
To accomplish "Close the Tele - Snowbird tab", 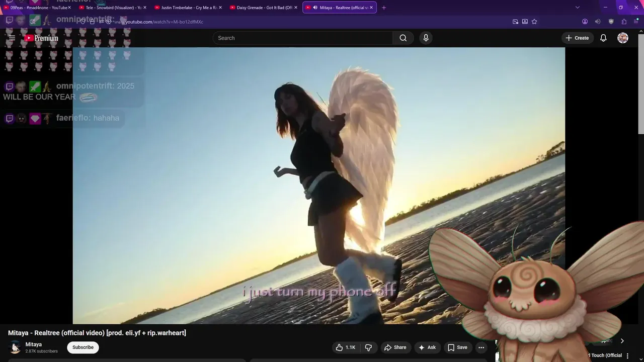I will click(x=145, y=8).
